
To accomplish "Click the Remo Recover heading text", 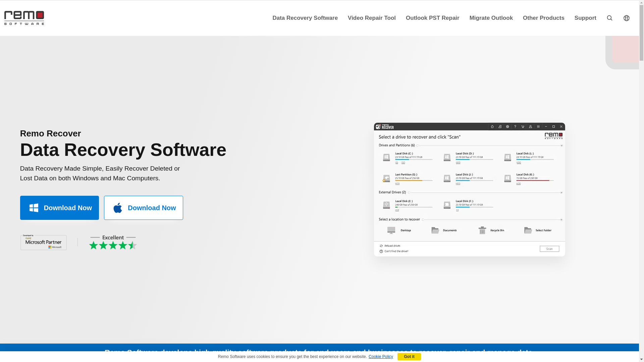I will point(51,133).
